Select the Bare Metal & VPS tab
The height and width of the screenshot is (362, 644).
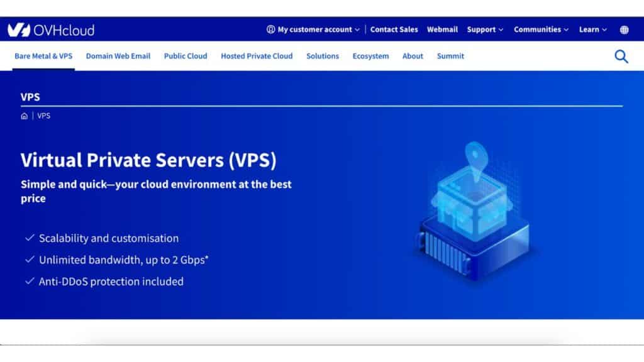pyautogui.click(x=43, y=56)
